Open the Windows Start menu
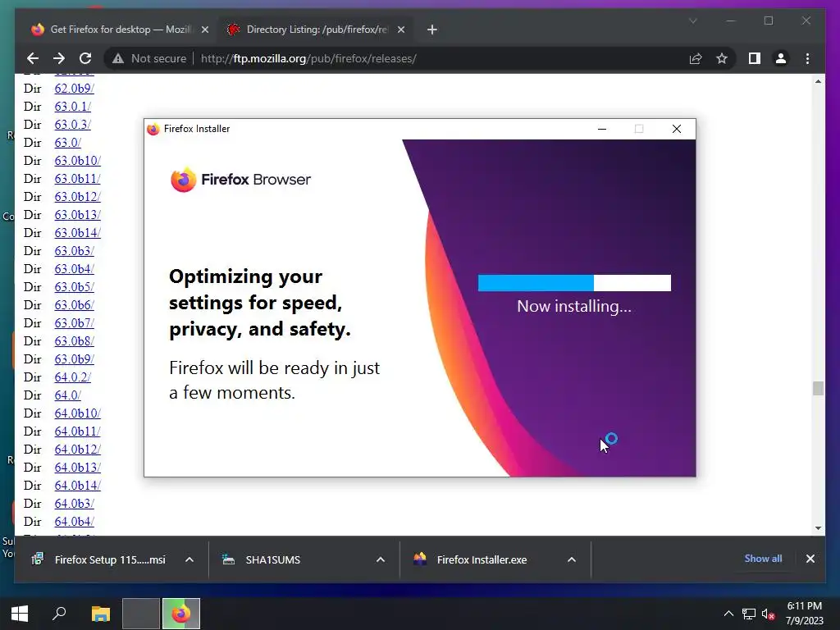 coord(20,614)
